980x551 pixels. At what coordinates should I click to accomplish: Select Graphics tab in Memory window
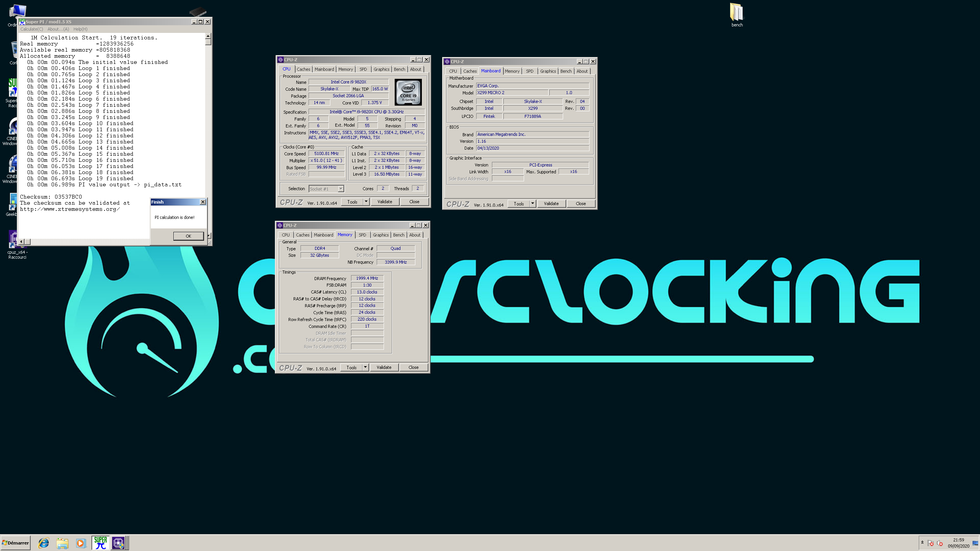point(381,235)
